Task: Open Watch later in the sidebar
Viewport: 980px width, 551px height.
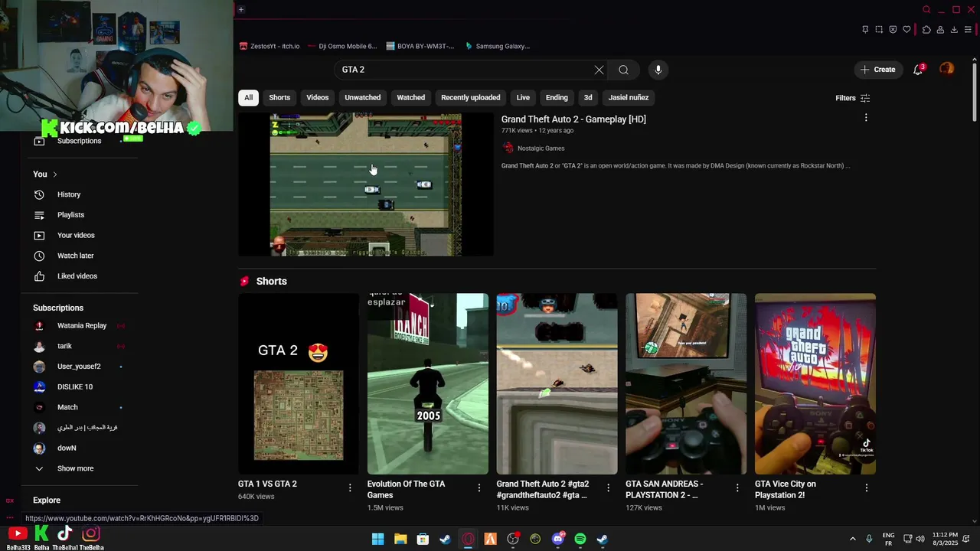Action: pos(75,256)
